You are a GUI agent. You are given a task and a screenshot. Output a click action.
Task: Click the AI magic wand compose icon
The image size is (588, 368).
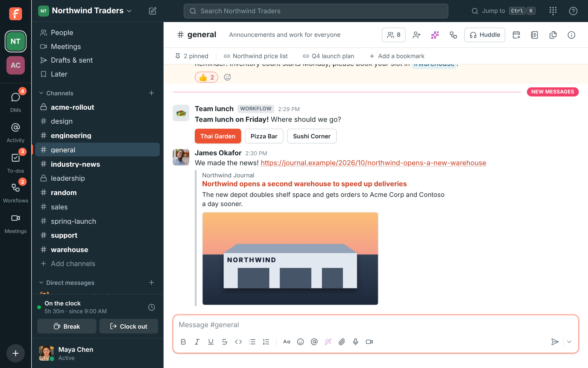tap(328, 342)
